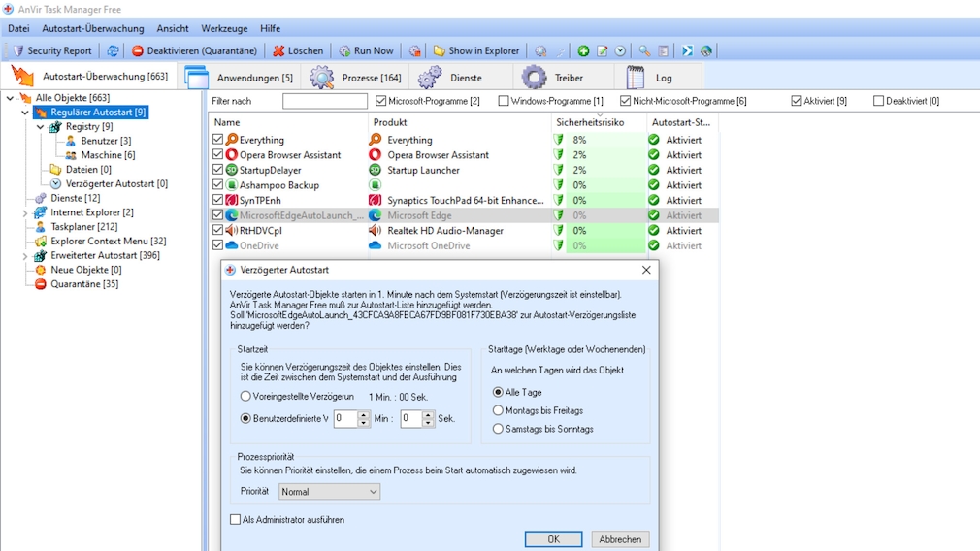Click the edit entry pencil icon
Image resolution: width=980 pixels, height=551 pixels.
pos(602,50)
